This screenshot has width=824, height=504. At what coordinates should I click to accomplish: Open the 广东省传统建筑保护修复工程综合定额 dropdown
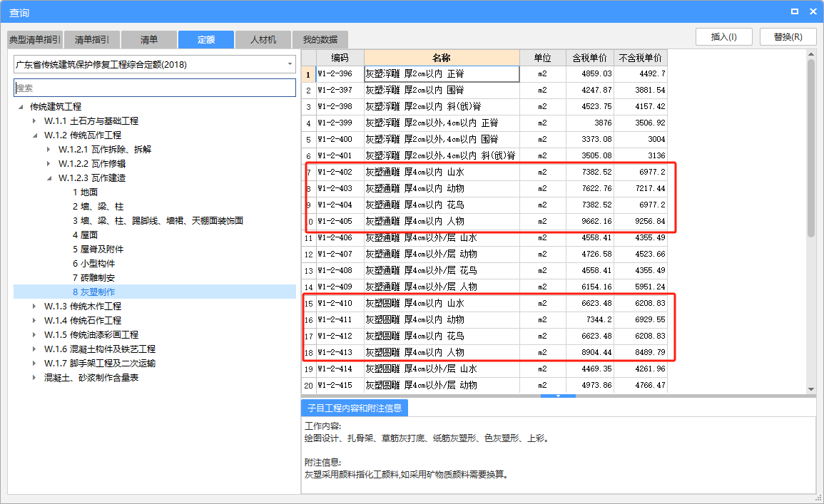tap(290, 64)
